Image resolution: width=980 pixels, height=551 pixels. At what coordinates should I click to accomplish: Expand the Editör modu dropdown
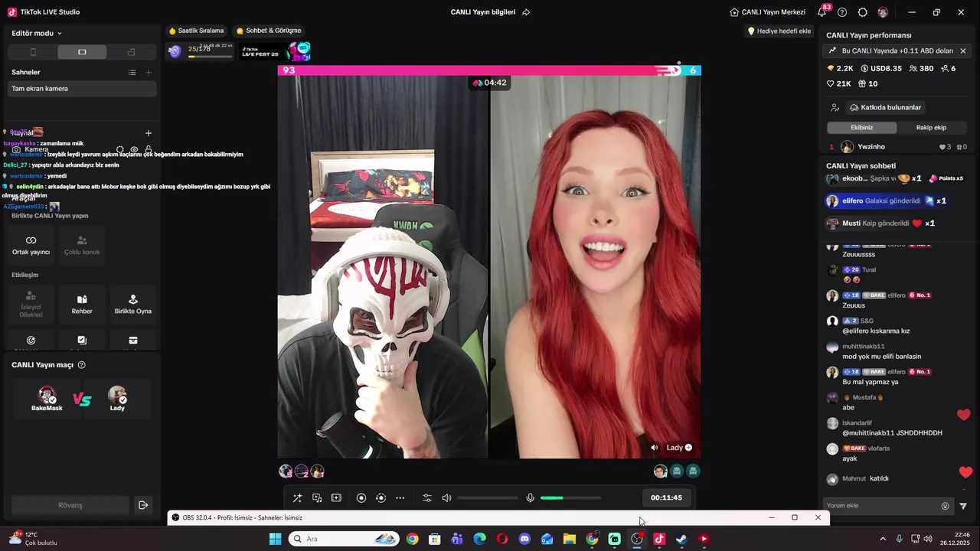37,34
